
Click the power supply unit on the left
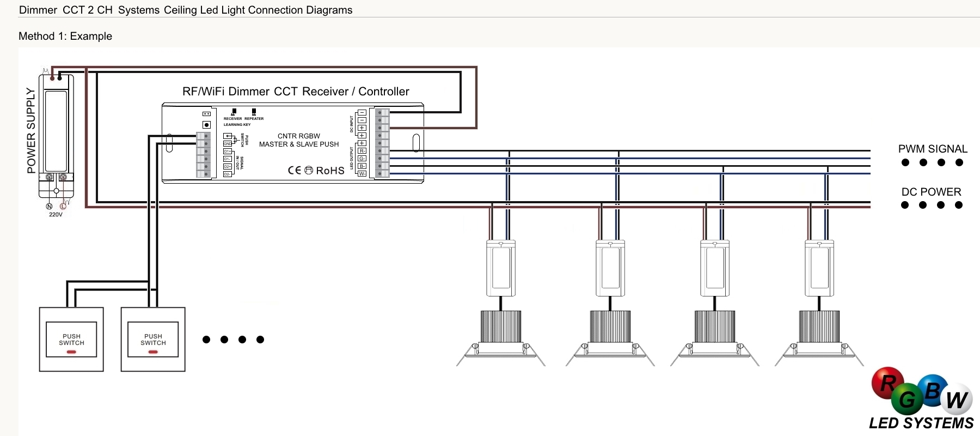click(56, 136)
